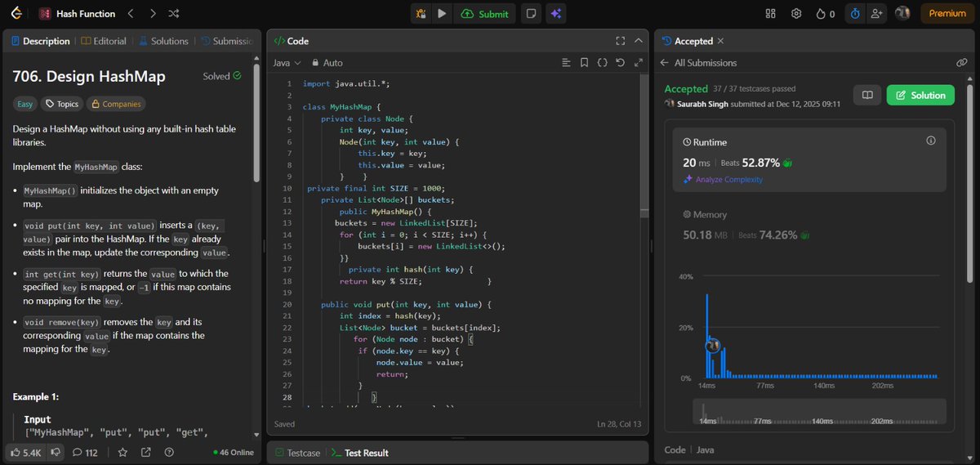
Task: Open the LeetCode home logo
Action: coord(17,13)
